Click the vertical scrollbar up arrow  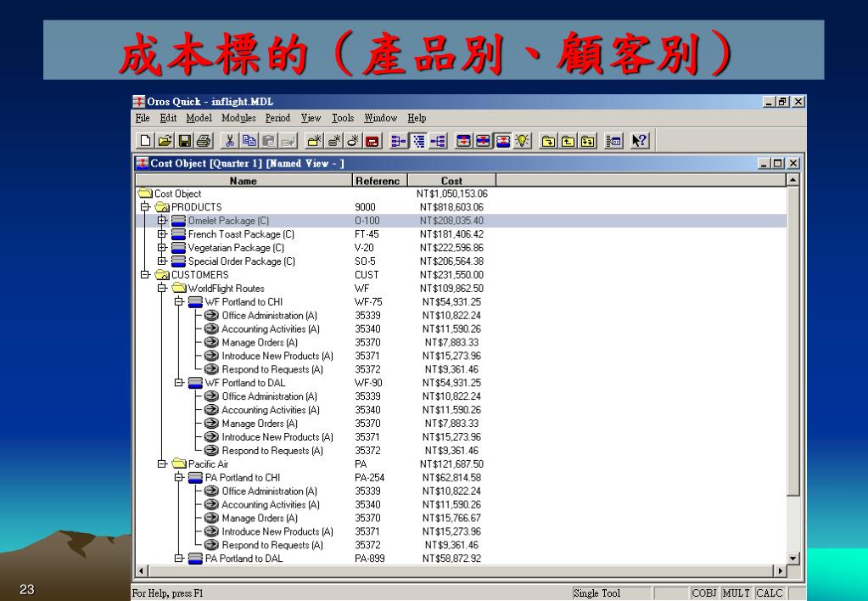pyautogui.click(x=792, y=180)
